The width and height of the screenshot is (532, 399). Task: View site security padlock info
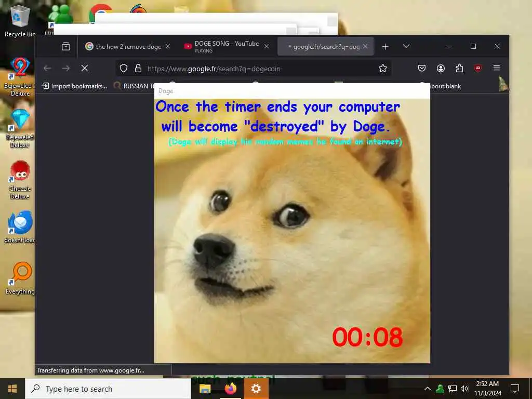tap(138, 68)
